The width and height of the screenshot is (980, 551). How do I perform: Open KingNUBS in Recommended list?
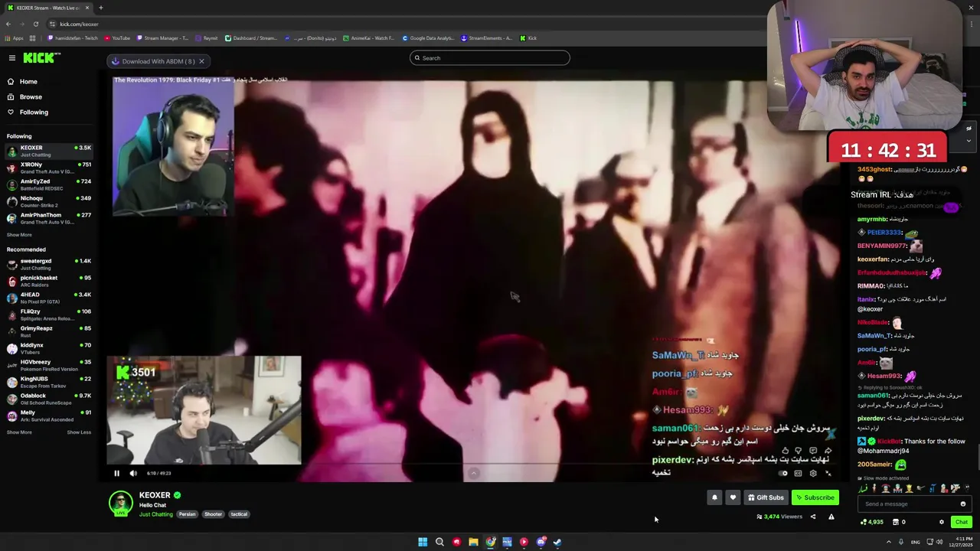point(49,382)
